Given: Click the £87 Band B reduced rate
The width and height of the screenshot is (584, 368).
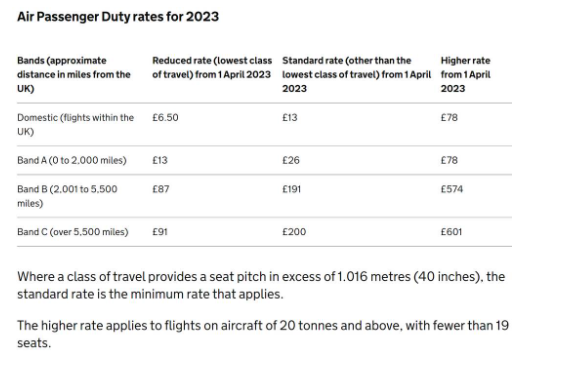Looking at the screenshot, I should click(161, 189).
